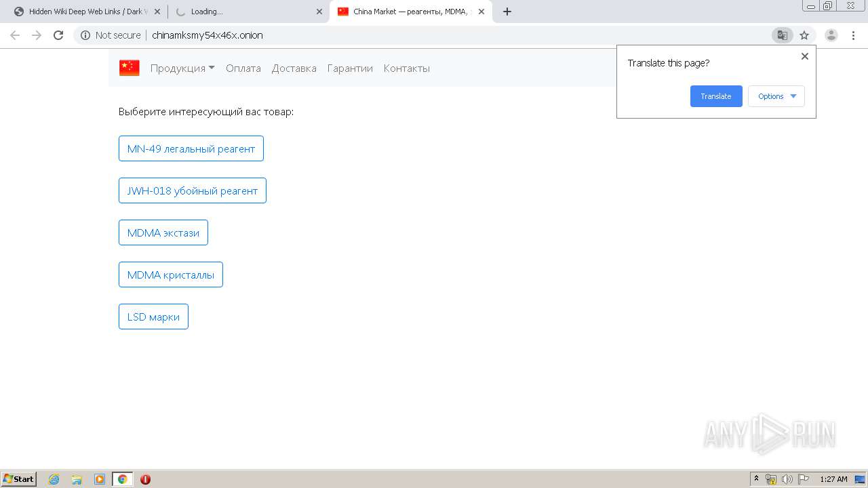Select MDMA кристаллы button
Viewport: 868px width, 488px height.
click(x=171, y=274)
